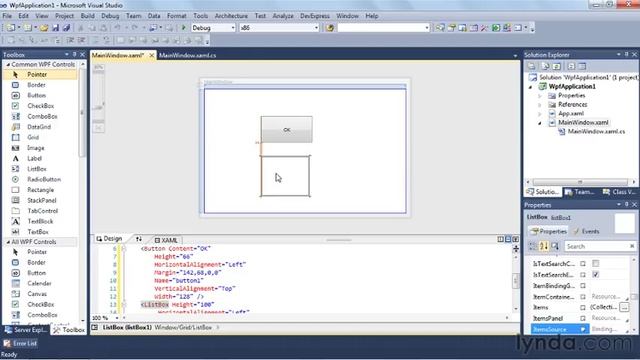Collapse the MainWindow.xaml tree node
640x360 pixels.
click(540, 123)
